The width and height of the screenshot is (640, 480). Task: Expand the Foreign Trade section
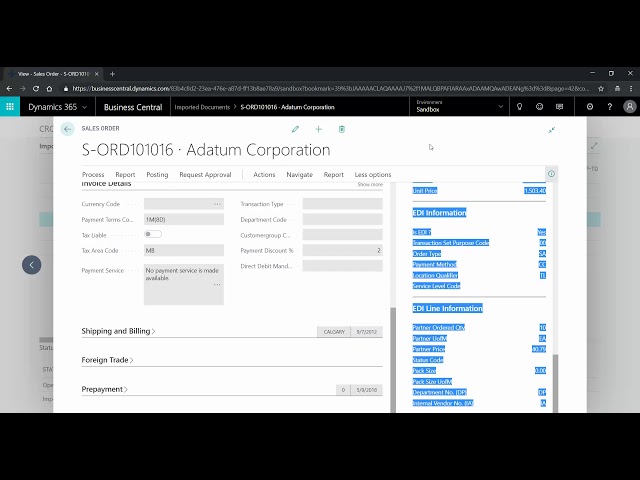107,360
